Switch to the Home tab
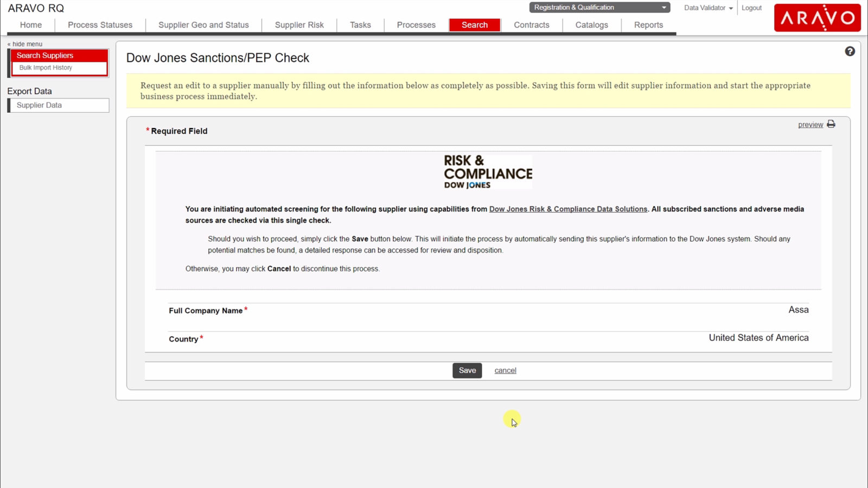868x488 pixels. pyautogui.click(x=30, y=25)
